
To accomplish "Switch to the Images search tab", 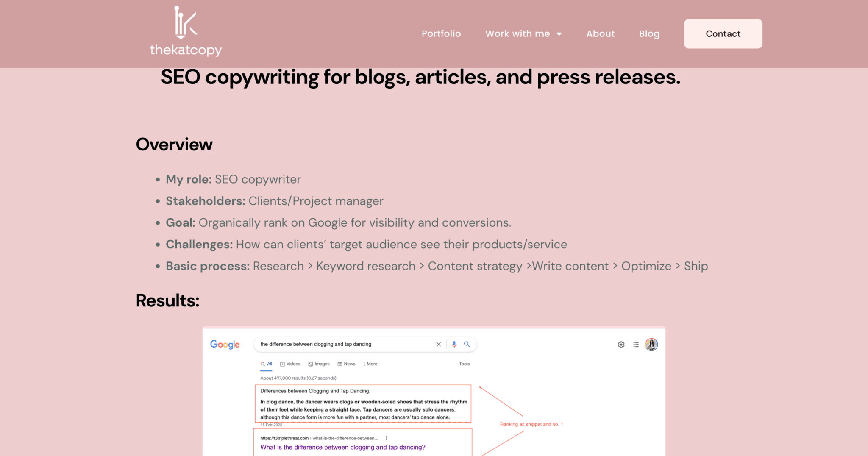I will coord(319,364).
